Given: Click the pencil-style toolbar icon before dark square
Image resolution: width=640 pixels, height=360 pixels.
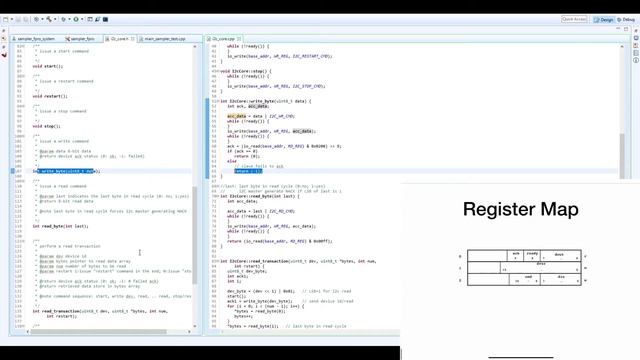Looking at the screenshot, I should (98, 19).
